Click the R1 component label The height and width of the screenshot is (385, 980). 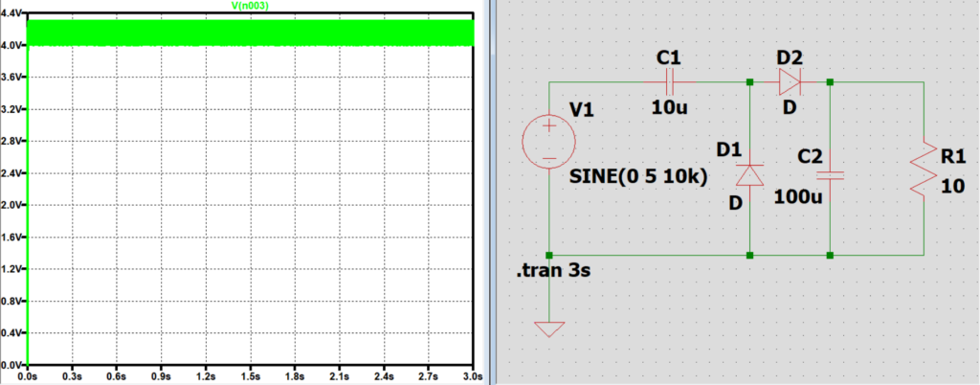[952, 157]
